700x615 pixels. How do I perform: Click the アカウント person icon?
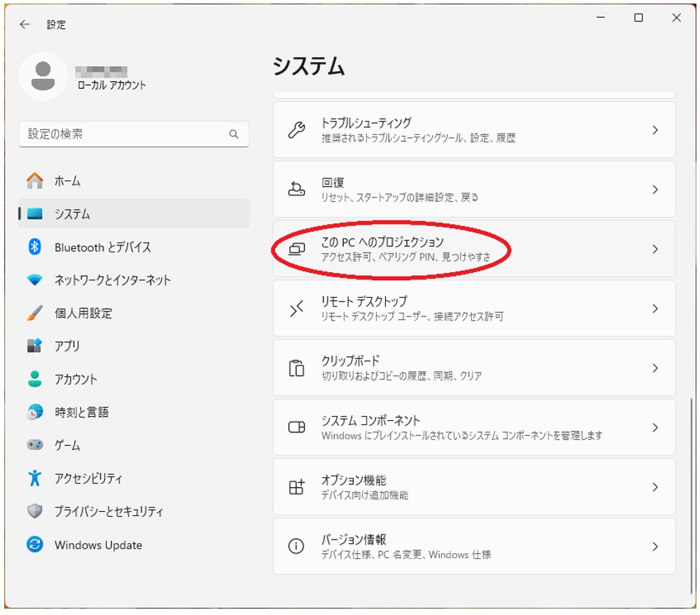tap(35, 379)
